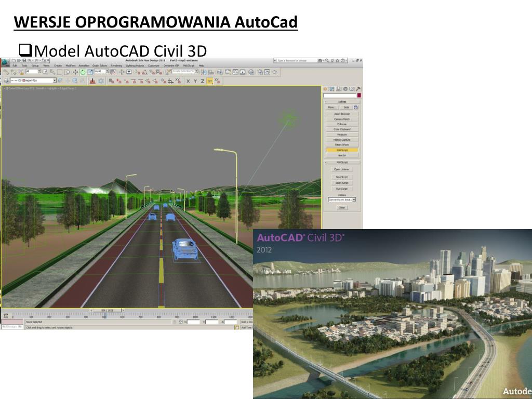Screen dimensions: 532x399
Task: Activate the Select and Move tool
Action: pos(75,72)
